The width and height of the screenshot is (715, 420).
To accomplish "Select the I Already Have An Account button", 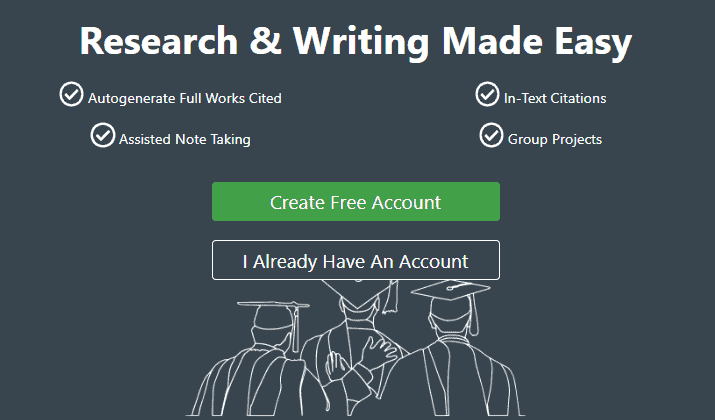I will (x=356, y=260).
